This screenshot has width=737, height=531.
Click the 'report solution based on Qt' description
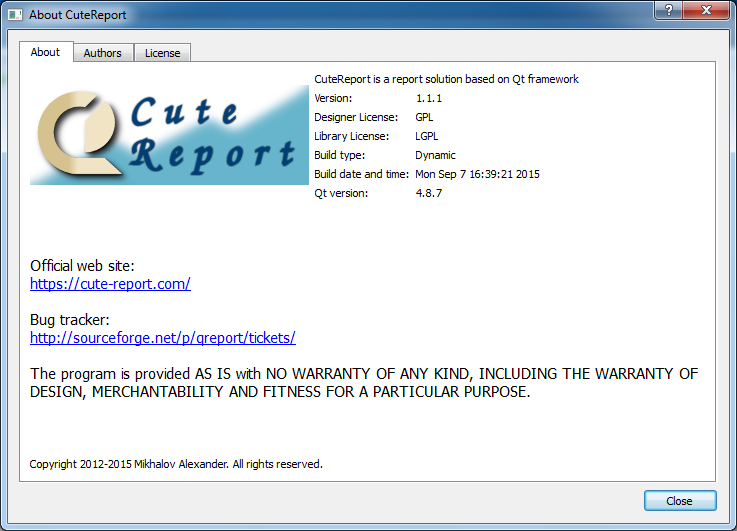pyautogui.click(x=446, y=79)
